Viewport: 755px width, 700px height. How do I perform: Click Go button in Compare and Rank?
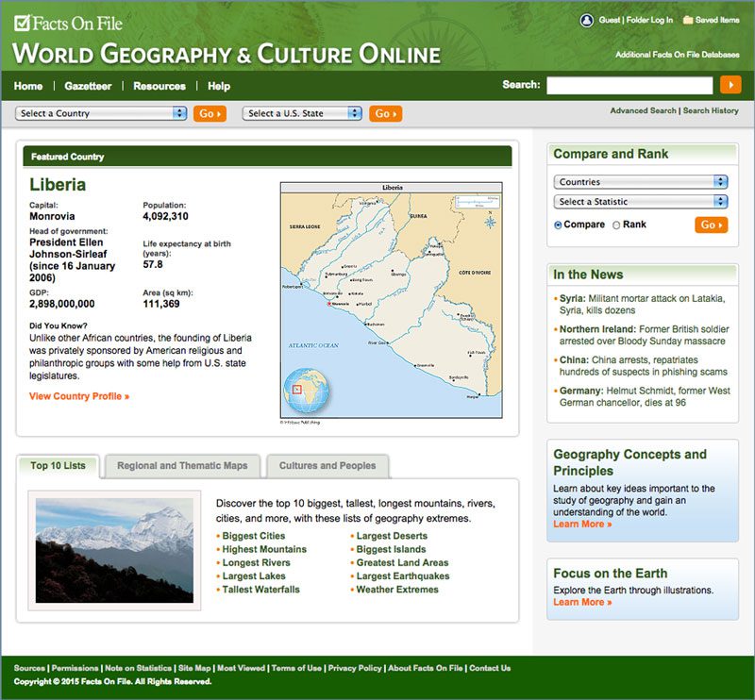(x=712, y=225)
